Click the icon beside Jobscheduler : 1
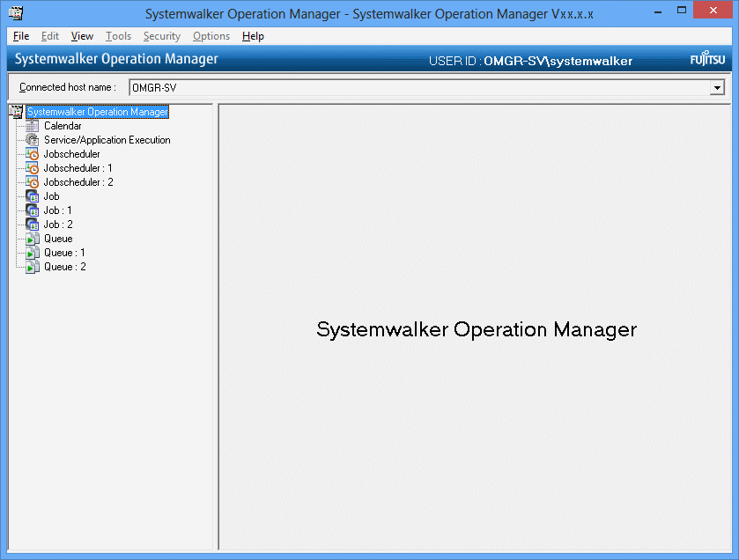Image resolution: width=739 pixels, height=560 pixels. (x=32, y=168)
